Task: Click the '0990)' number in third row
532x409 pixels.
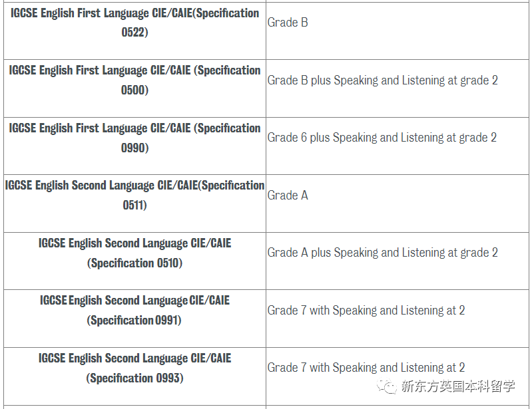Action: [x=134, y=148]
